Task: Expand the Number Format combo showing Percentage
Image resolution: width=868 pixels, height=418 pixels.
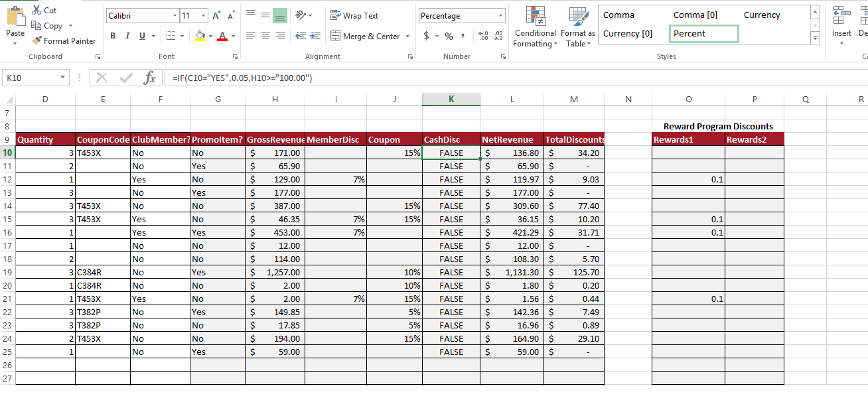Action: click(502, 15)
